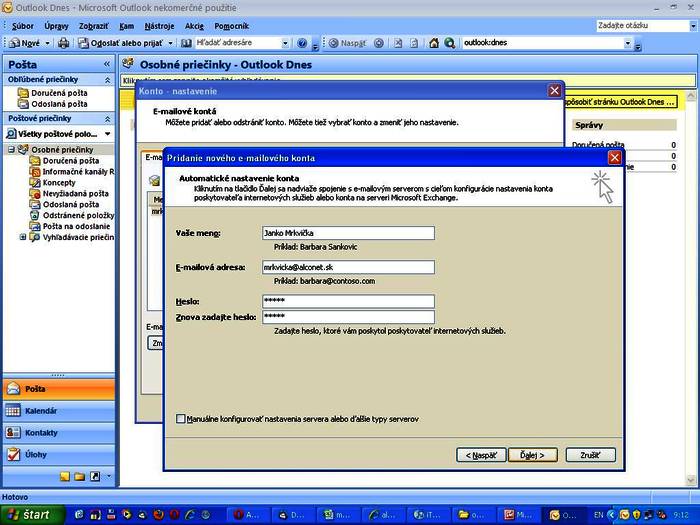Open the Nástroje menu
700x525 pixels.
point(159,26)
